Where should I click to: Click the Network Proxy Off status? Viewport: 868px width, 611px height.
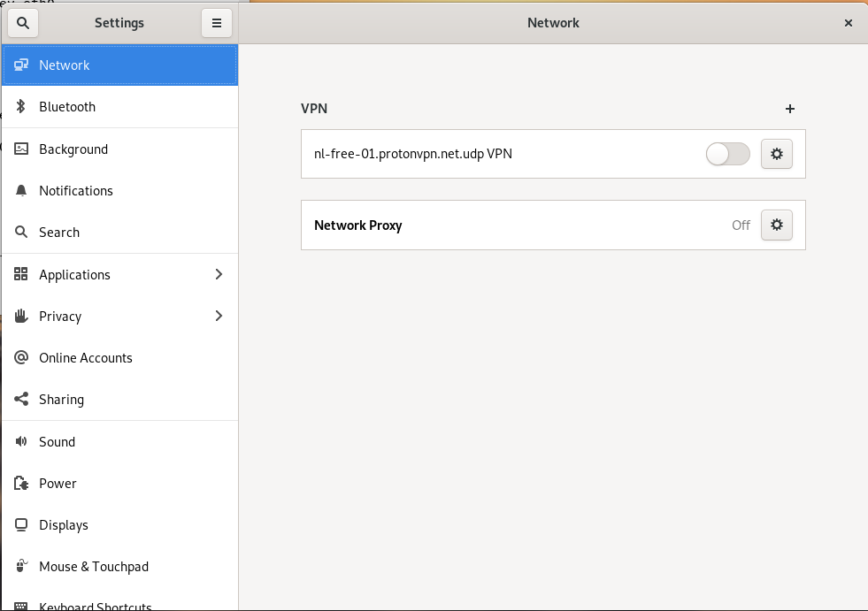tap(741, 225)
